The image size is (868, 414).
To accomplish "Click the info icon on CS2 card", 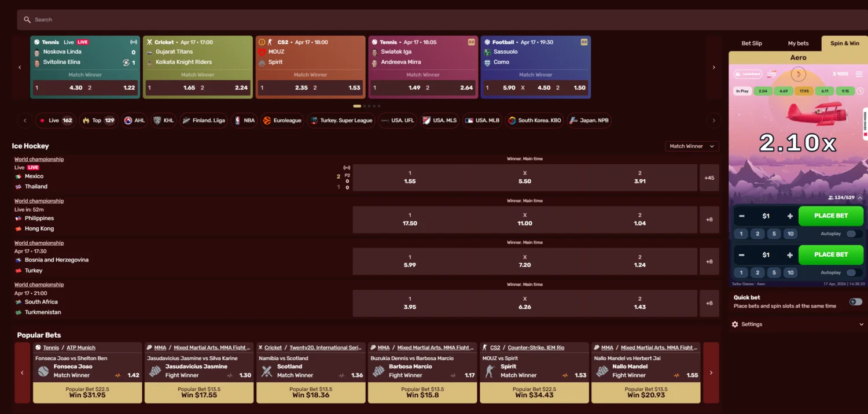I will coord(262,42).
